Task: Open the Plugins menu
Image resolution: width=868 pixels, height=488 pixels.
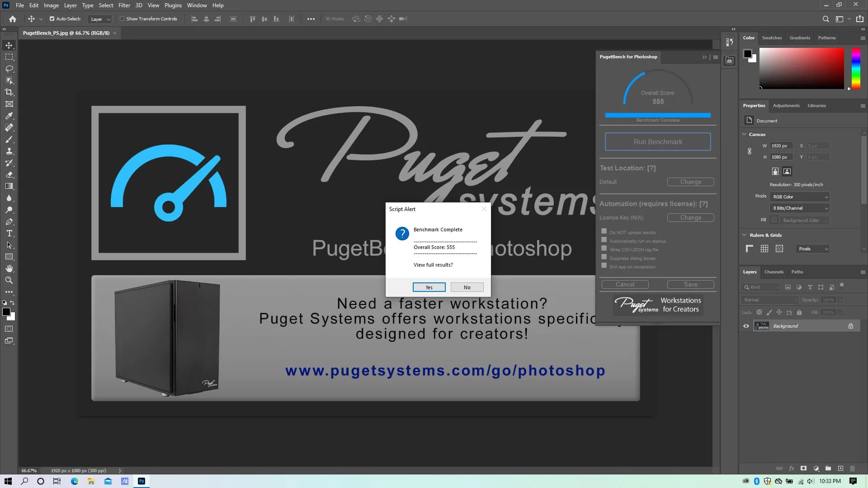Action: pos(173,5)
